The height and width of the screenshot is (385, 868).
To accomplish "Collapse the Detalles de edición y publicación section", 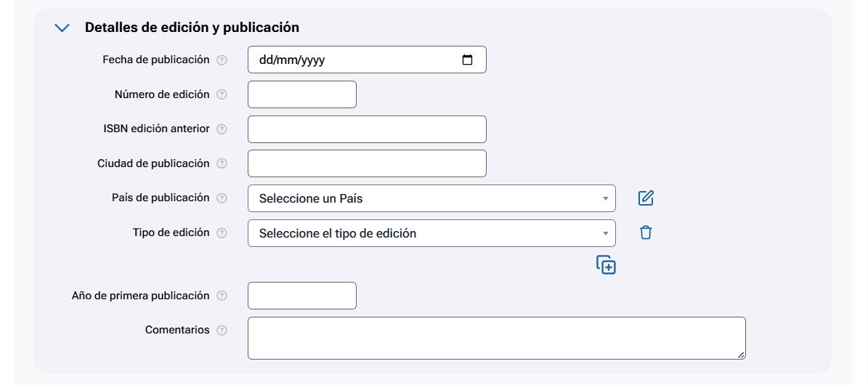I will 62,28.
